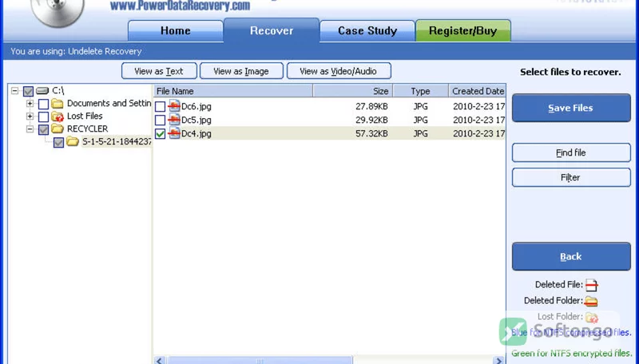
Task: Tick the Lost Files checkbox
Action: click(44, 117)
